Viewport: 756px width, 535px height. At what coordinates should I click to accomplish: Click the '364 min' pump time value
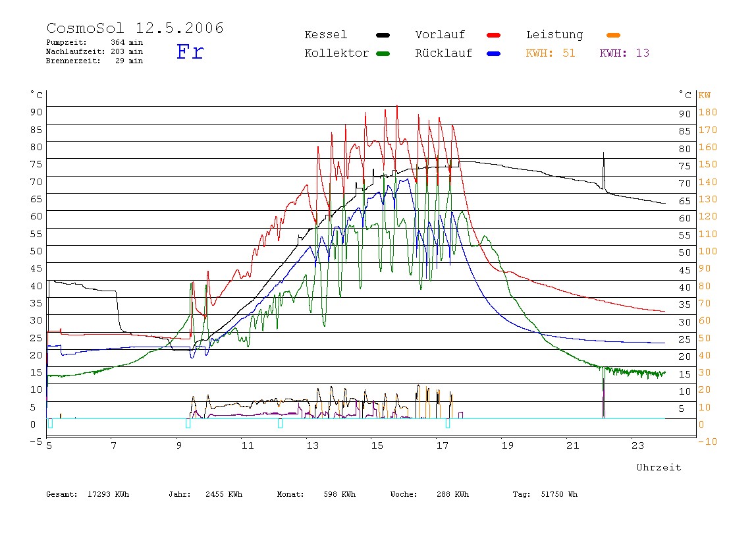(x=127, y=42)
